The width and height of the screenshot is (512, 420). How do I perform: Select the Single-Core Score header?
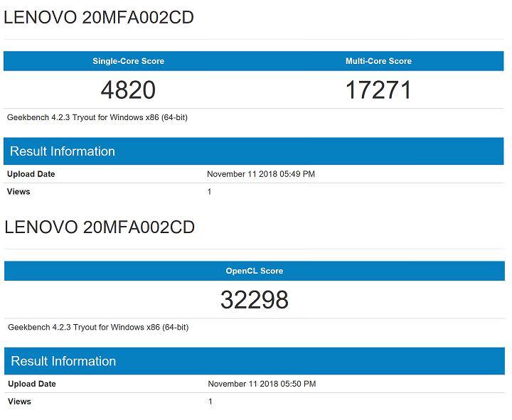pos(128,61)
